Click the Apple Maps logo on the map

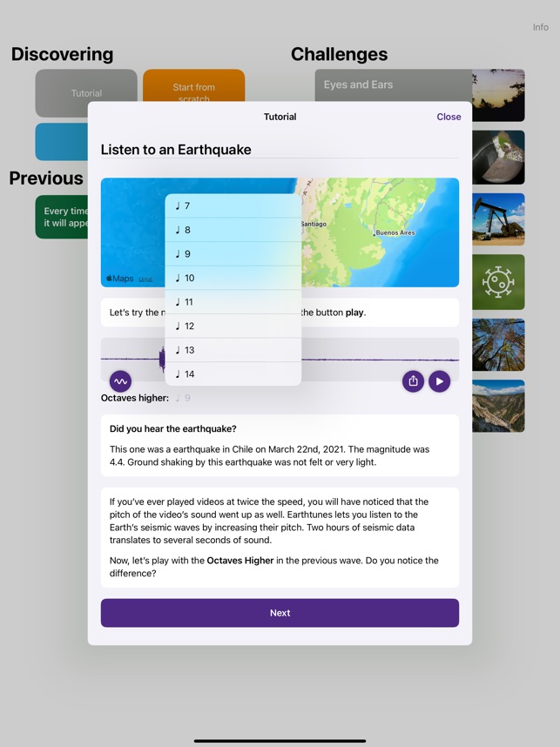[x=120, y=279]
